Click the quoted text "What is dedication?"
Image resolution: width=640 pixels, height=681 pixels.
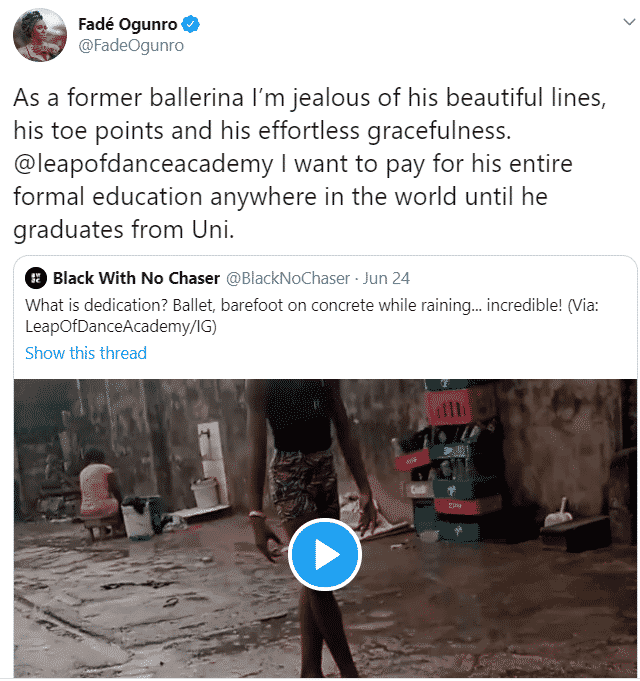(95, 303)
